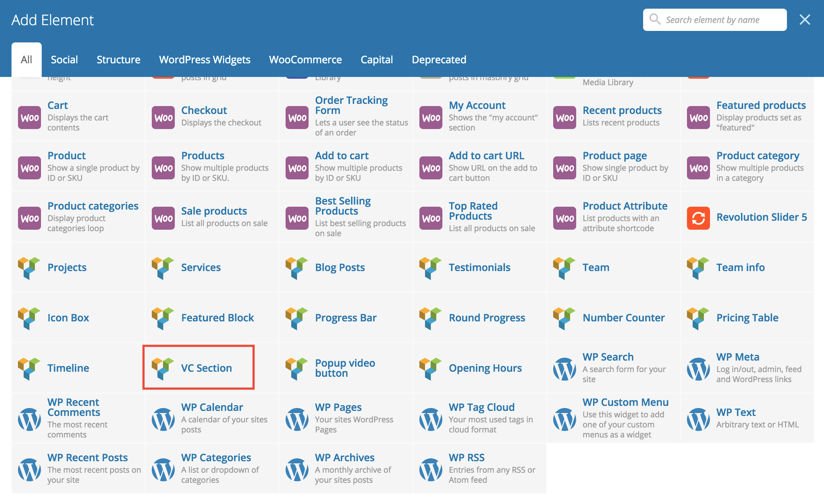Click the WP RSS WordPress icon
This screenshot has width=824, height=504.
(x=431, y=469)
